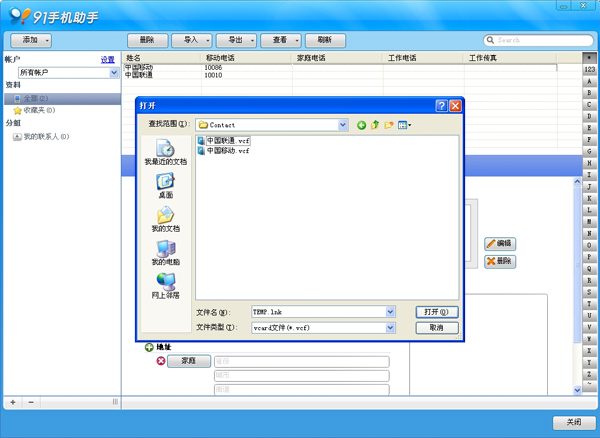
Task: Click scrollbar down arrow in detail panel
Action: tap(577, 390)
